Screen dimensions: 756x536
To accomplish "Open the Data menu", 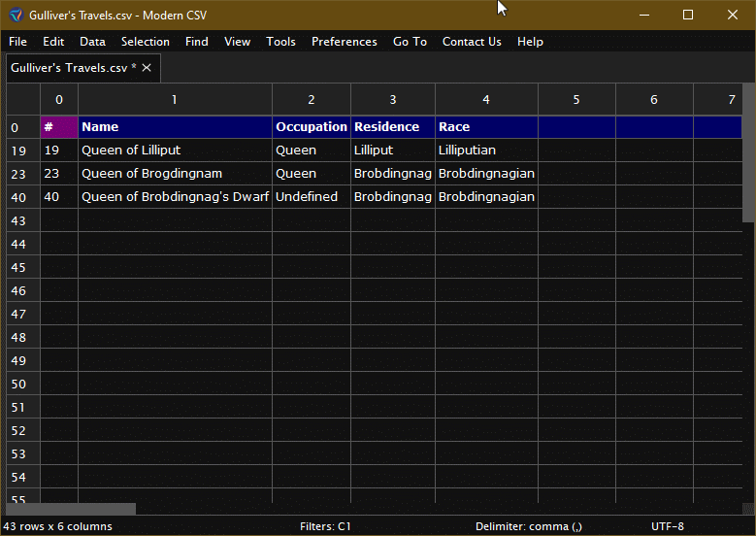I will (x=92, y=42).
